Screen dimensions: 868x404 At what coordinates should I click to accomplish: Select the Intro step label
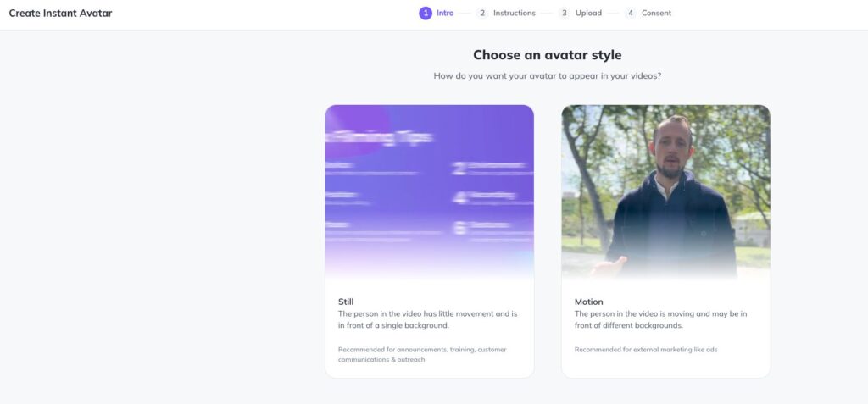[x=445, y=14]
